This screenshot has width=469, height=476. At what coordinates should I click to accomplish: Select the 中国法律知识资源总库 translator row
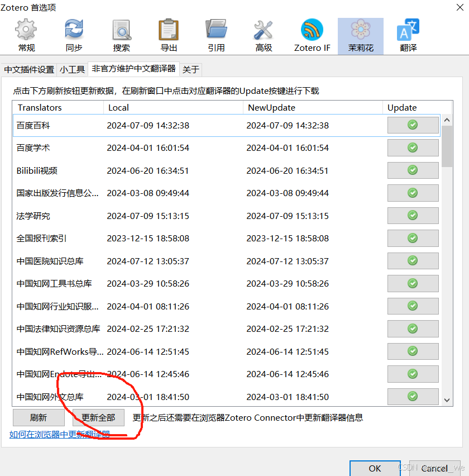point(226,329)
